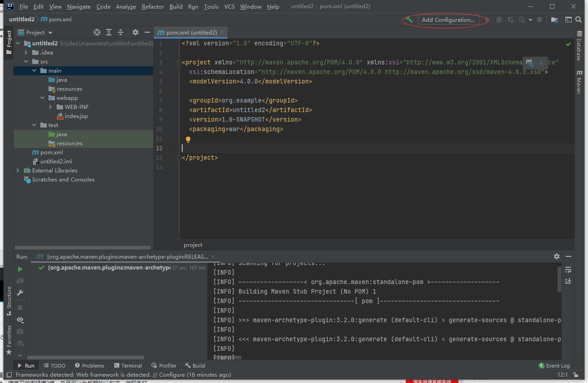This screenshot has width=588, height=383.
Task: Open the Event Log
Action: tap(554, 366)
